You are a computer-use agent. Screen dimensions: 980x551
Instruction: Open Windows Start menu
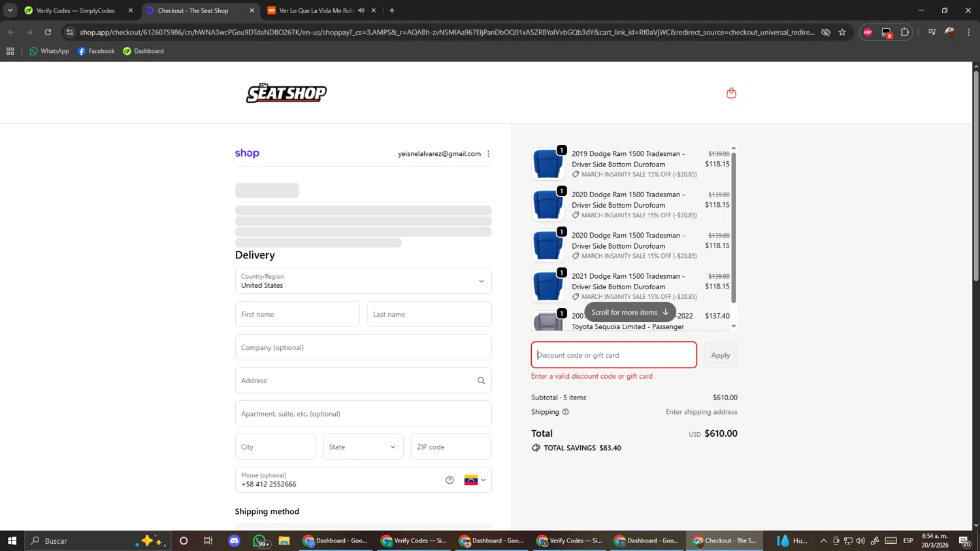pos(12,541)
